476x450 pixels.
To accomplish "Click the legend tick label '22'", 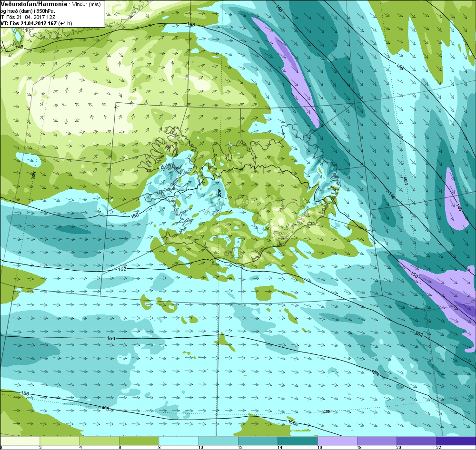I will [438, 447].
